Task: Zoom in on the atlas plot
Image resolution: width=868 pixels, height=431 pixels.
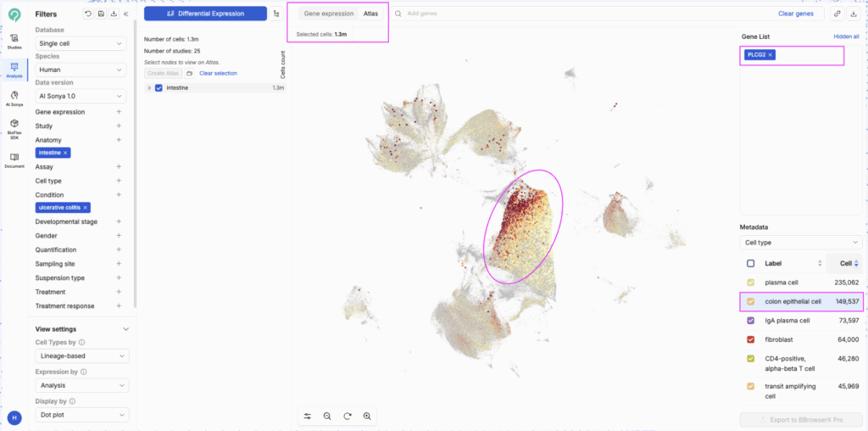Action: click(x=367, y=417)
